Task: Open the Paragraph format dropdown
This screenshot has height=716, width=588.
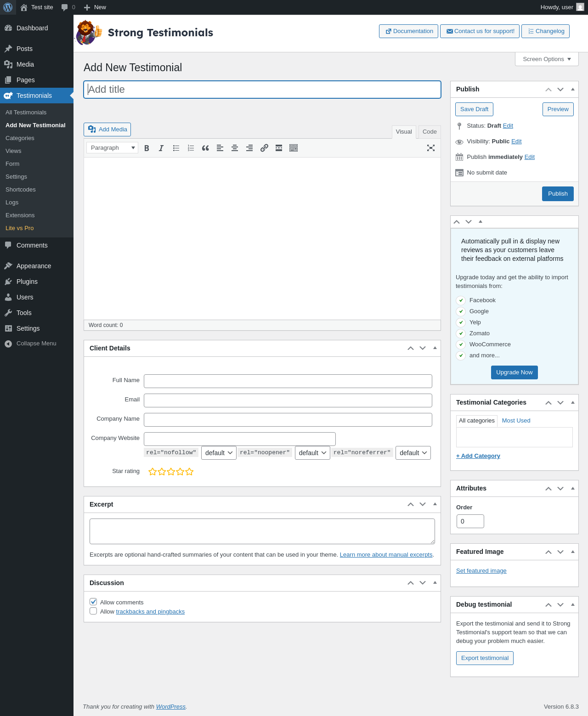Action: pyautogui.click(x=113, y=148)
